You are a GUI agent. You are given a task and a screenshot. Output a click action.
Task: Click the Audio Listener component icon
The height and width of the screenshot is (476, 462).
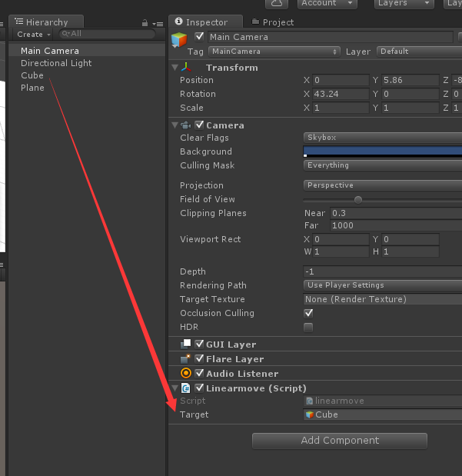click(187, 374)
